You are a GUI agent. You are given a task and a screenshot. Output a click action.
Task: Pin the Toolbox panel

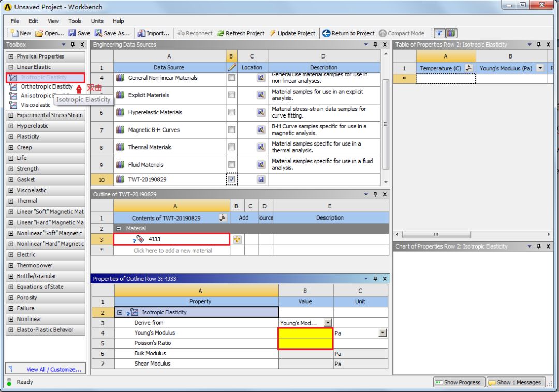point(73,45)
